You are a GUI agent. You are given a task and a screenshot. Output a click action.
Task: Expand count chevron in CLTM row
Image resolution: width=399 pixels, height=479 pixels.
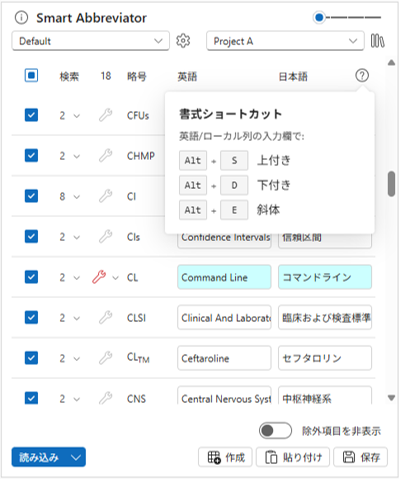coord(77,359)
